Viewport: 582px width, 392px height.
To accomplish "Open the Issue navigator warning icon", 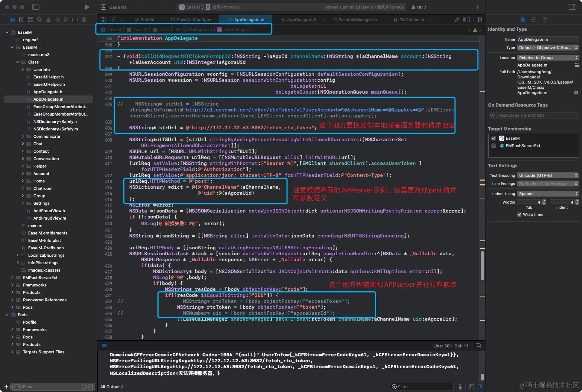I will (x=48, y=20).
